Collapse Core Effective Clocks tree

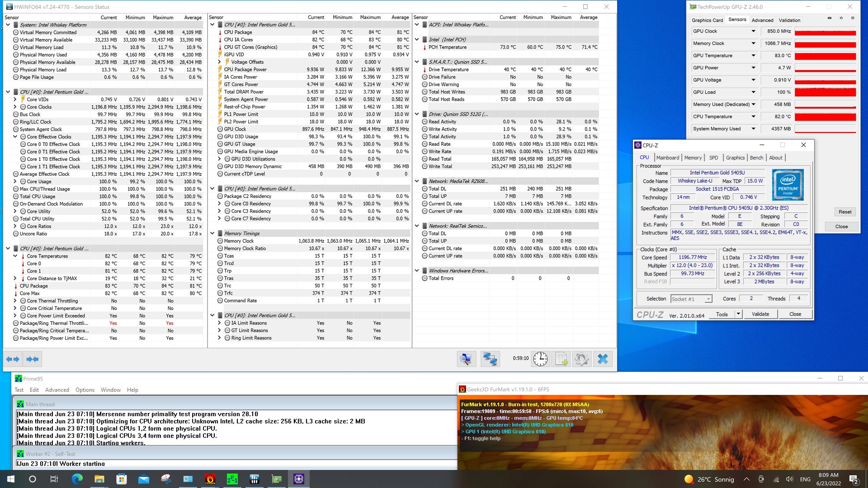15,136
